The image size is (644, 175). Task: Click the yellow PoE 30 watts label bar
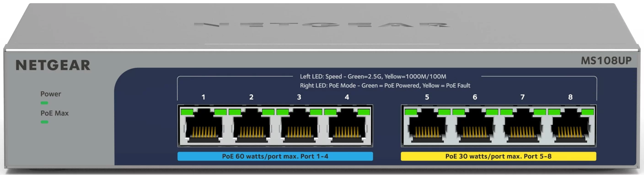point(498,156)
